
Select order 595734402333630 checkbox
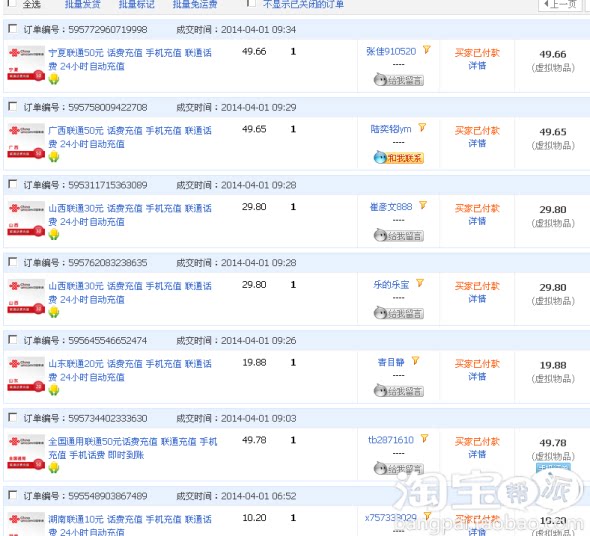(x=12, y=417)
